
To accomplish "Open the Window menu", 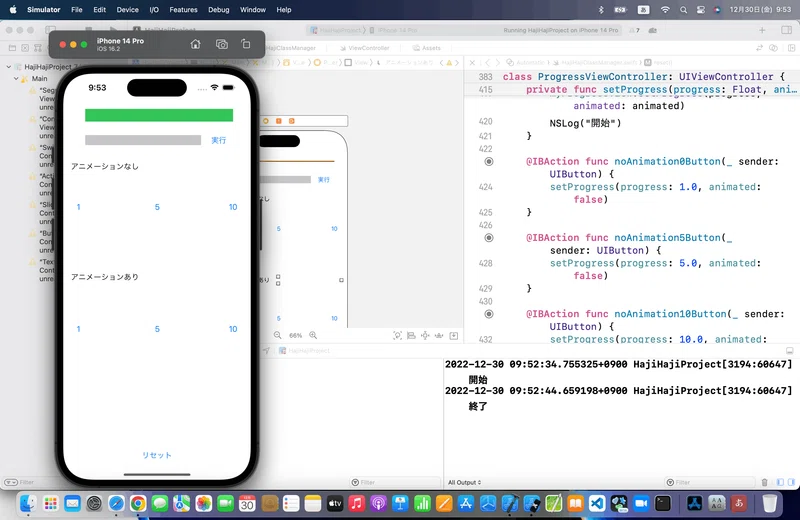I will tap(253, 10).
